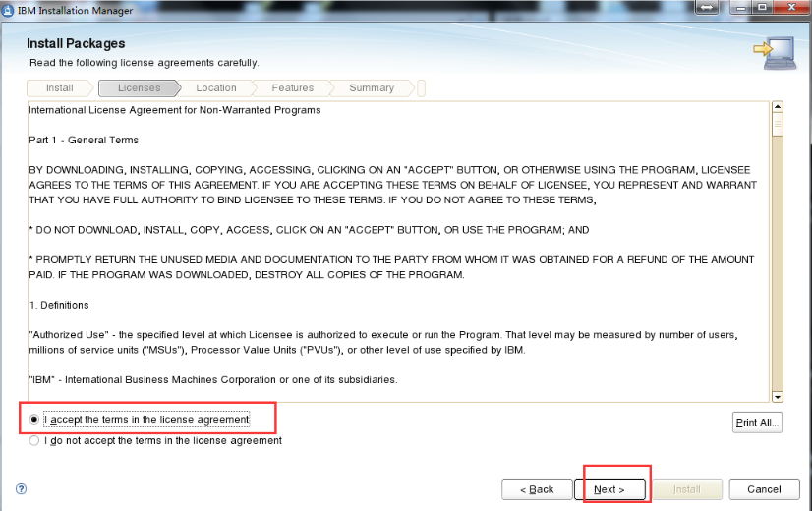Maximize the Installation Manager window
Image resolution: width=812 pixels, height=511 pixels.
pos(762,7)
